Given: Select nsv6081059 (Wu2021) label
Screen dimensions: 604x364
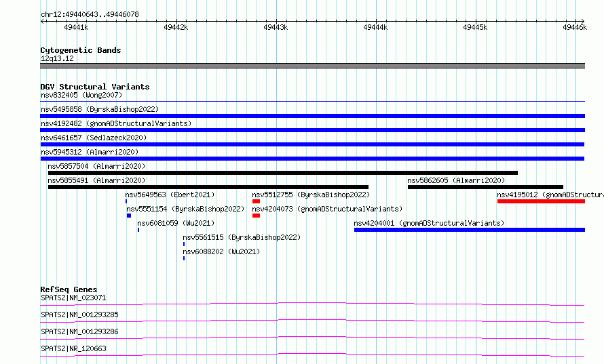Looking at the screenshot, I should tap(176, 223).
